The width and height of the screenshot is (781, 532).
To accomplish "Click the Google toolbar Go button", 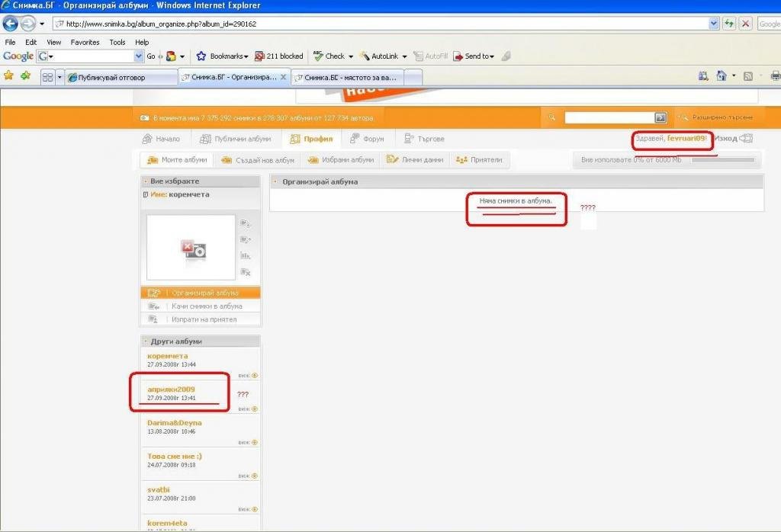I will [x=151, y=56].
